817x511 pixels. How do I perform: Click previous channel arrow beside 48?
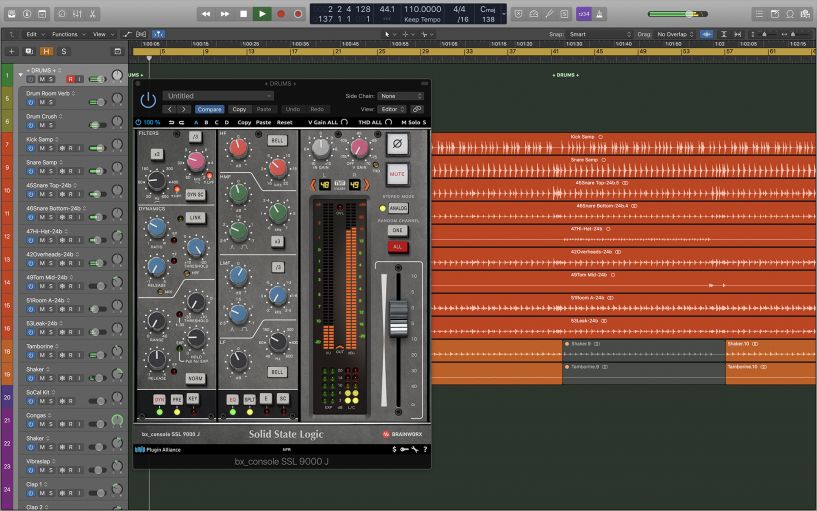(x=313, y=184)
